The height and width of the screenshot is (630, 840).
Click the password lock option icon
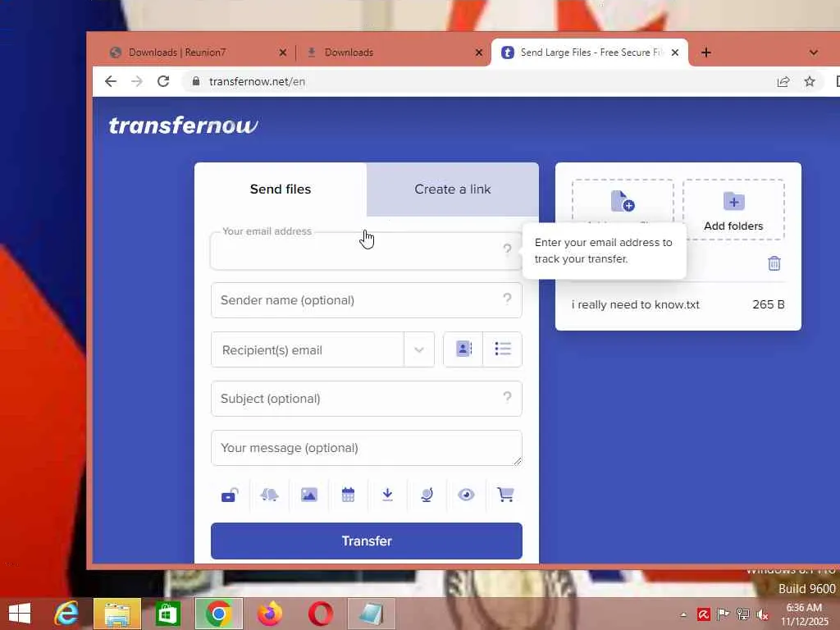pos(230,495)
